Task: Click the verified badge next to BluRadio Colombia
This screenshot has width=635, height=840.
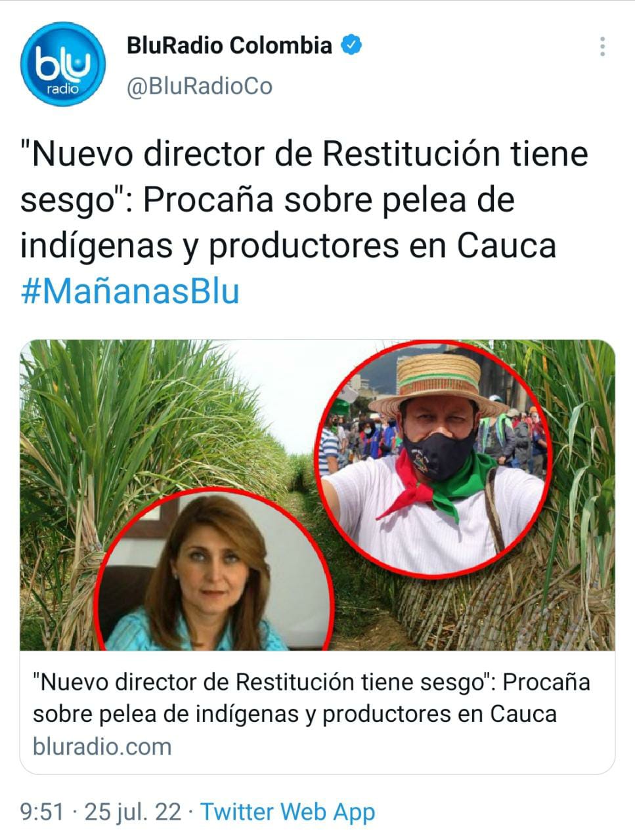Action: (352, 45)
